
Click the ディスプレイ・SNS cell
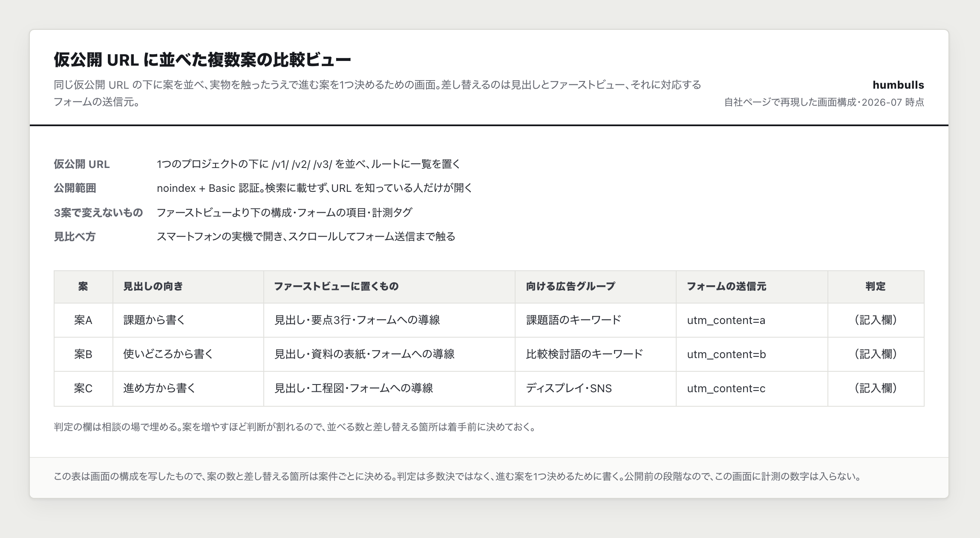tap(596, 388)
